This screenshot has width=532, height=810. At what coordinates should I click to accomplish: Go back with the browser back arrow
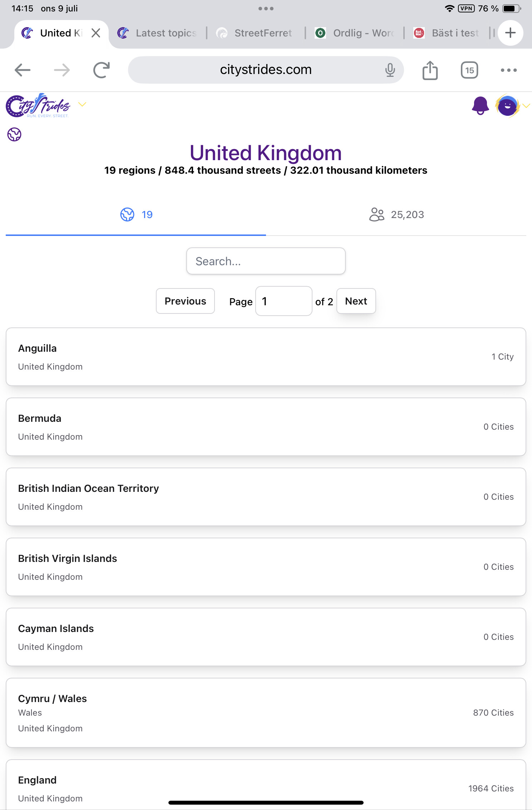23,70
